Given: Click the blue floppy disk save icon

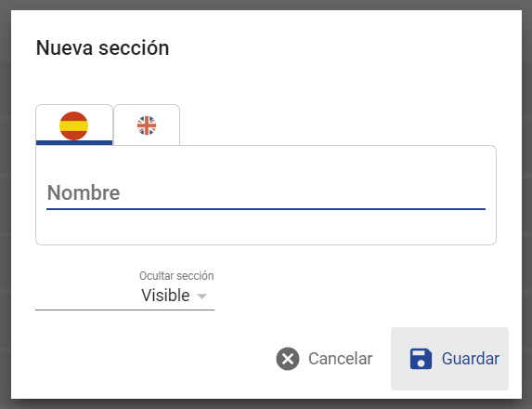Looking at the screenshot, I should (x=421, y=359).
